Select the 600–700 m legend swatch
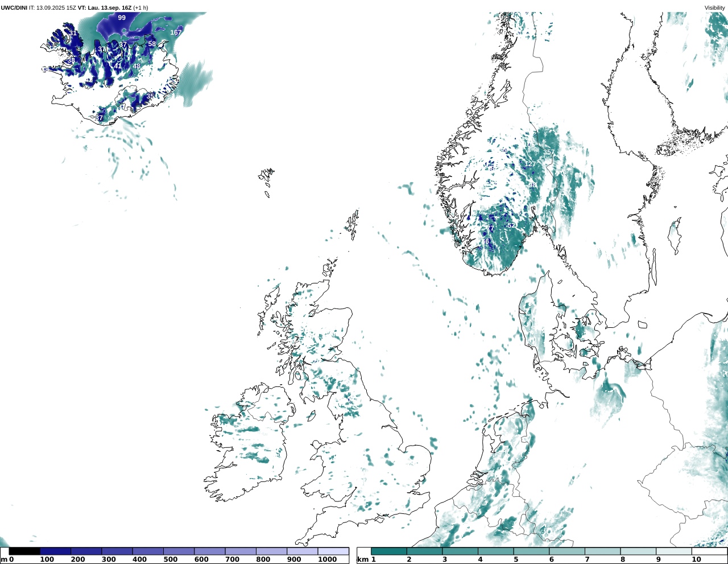The height and width of the screenshot is (564, 728). [x=209, y=551]
